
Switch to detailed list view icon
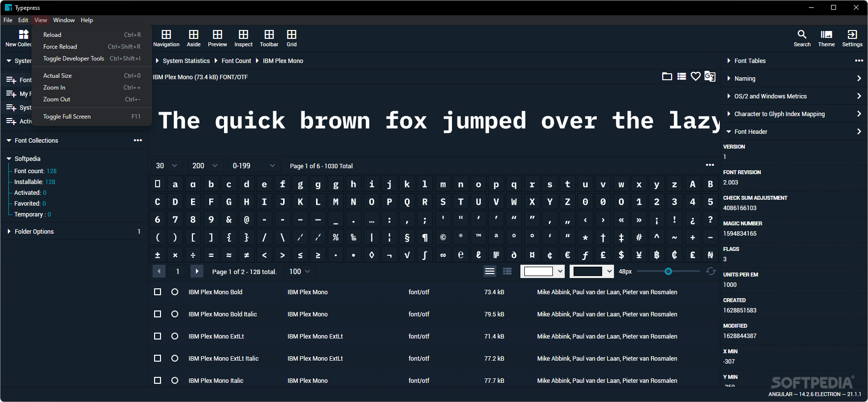tap(508, 271)
